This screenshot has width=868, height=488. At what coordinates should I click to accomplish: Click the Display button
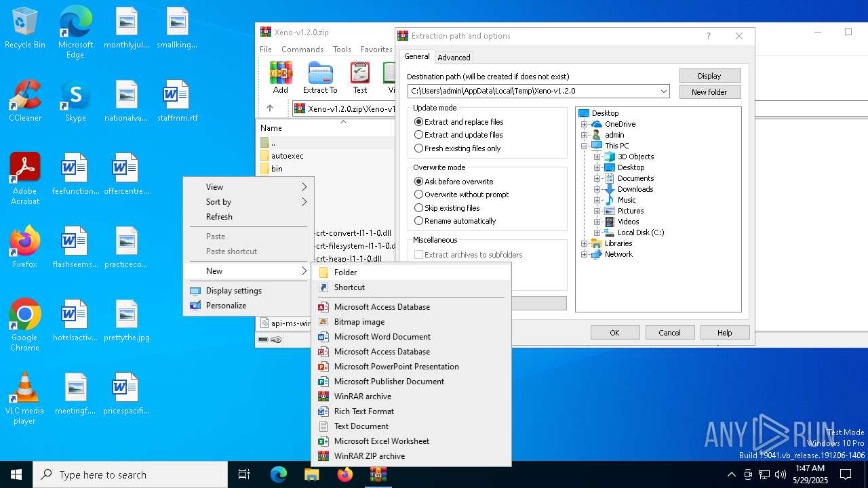tap(709, 76)
